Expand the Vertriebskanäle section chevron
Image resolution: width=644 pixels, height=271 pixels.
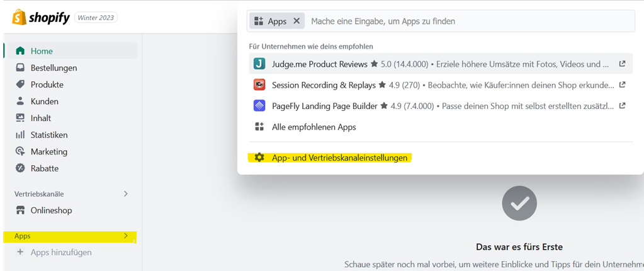tap(125, 194)
